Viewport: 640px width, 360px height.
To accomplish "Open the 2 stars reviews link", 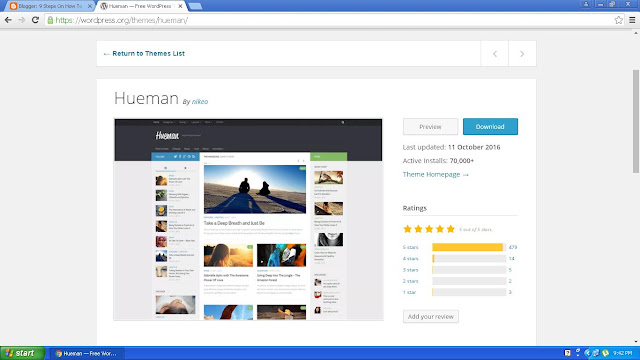I will (410, 281).
